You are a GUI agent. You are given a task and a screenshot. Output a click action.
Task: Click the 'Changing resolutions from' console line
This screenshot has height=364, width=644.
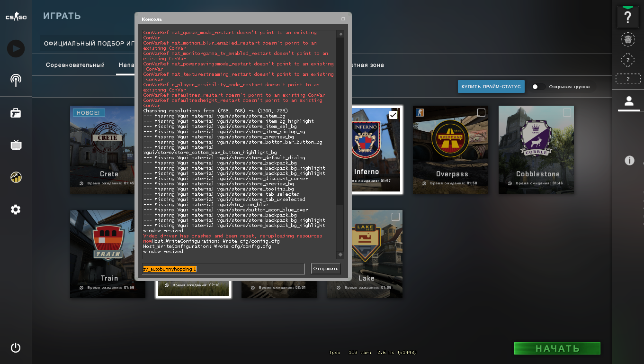coord(215,111)
